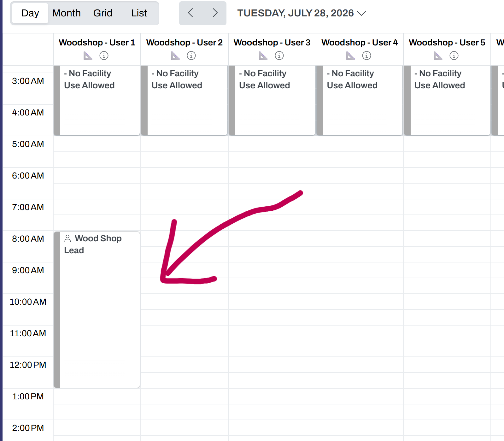Screen dimensions: 504x441
Task: Switch to the Day view
Action: point(30,13)
